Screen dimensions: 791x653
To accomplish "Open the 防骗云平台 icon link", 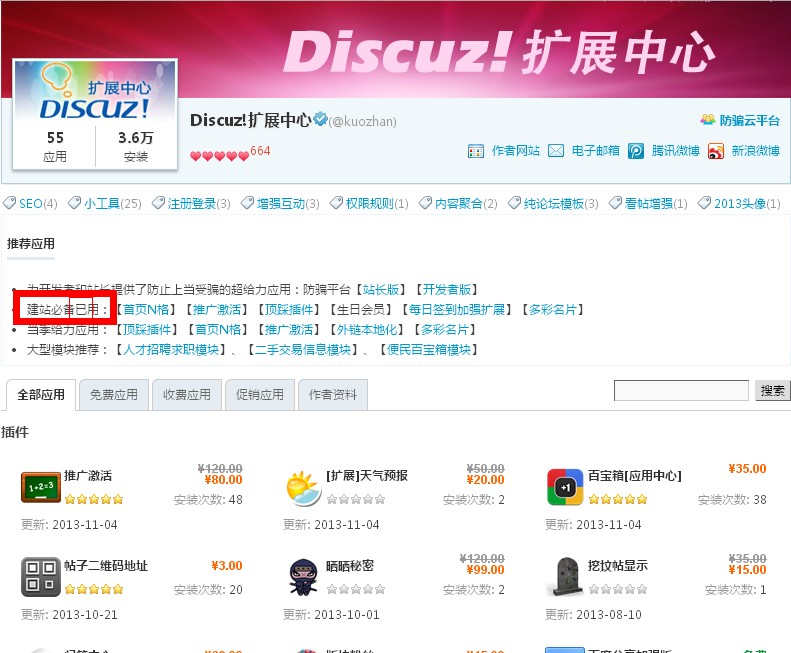I will coord(708,120).
